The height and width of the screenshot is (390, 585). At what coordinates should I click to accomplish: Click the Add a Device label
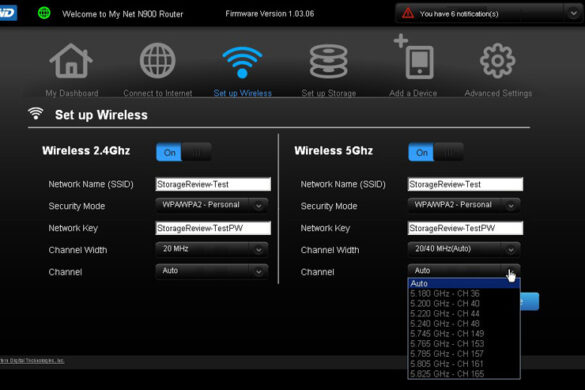click(x=413, y=93)
